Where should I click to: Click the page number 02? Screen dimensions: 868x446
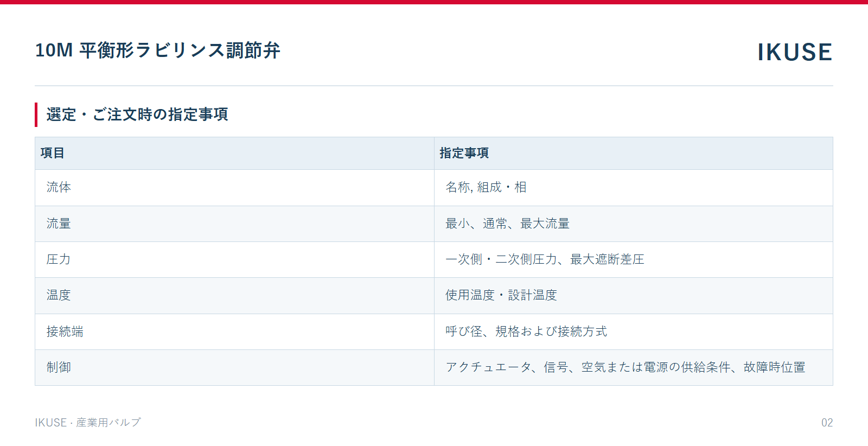tap(827, 423)
